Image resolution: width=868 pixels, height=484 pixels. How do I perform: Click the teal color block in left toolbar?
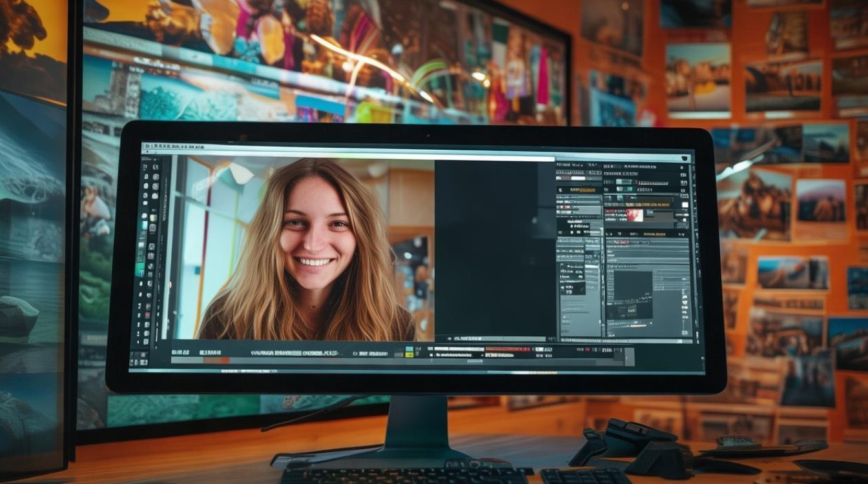coord(140,268)
